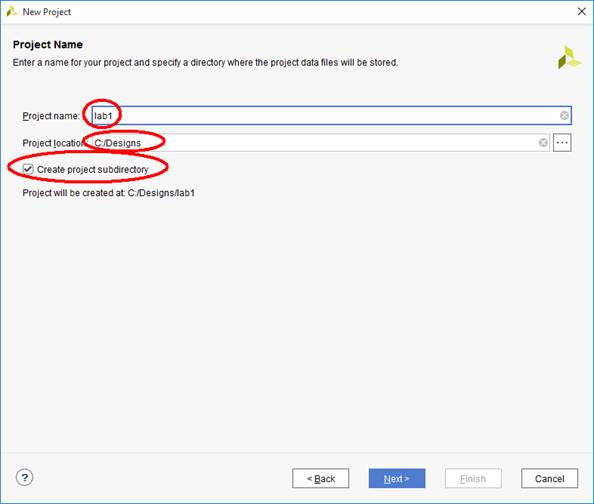The image size is (594, 504).
Task: Click the 'New Project' window title text
Action: [47, 12]
